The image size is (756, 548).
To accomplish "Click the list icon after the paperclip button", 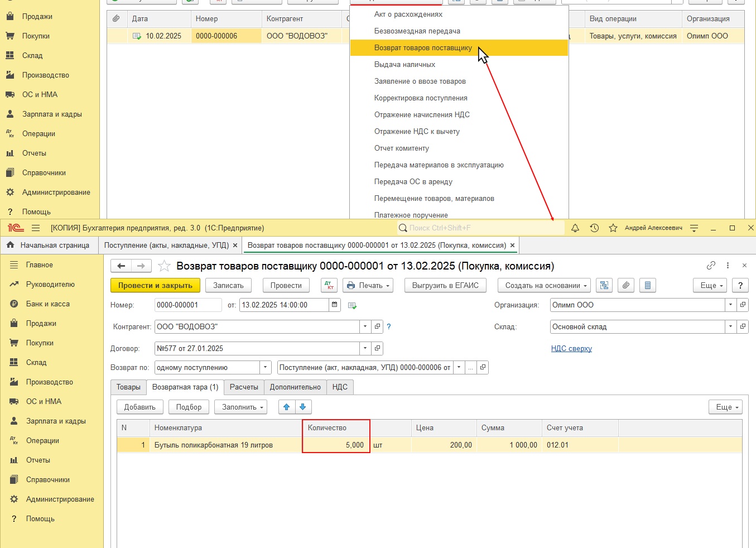I will click(x=648, y=285).
